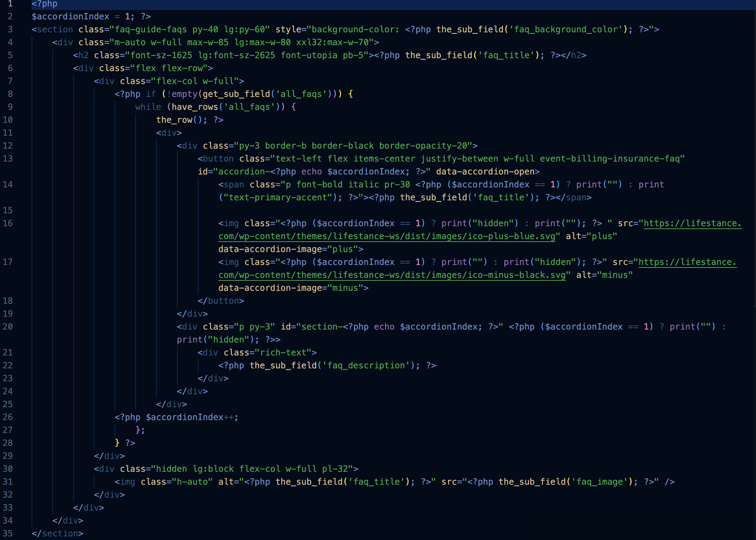Click the h2 opening tag

81,55
